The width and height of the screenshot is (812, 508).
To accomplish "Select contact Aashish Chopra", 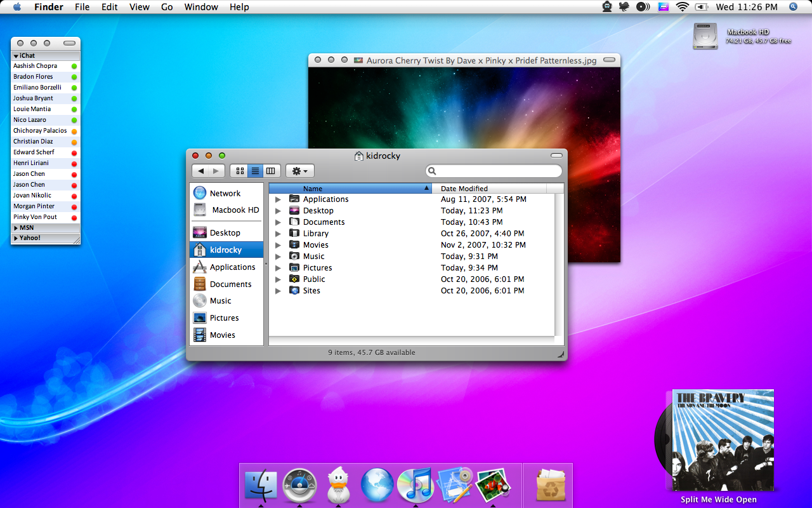I will [45, 66].
